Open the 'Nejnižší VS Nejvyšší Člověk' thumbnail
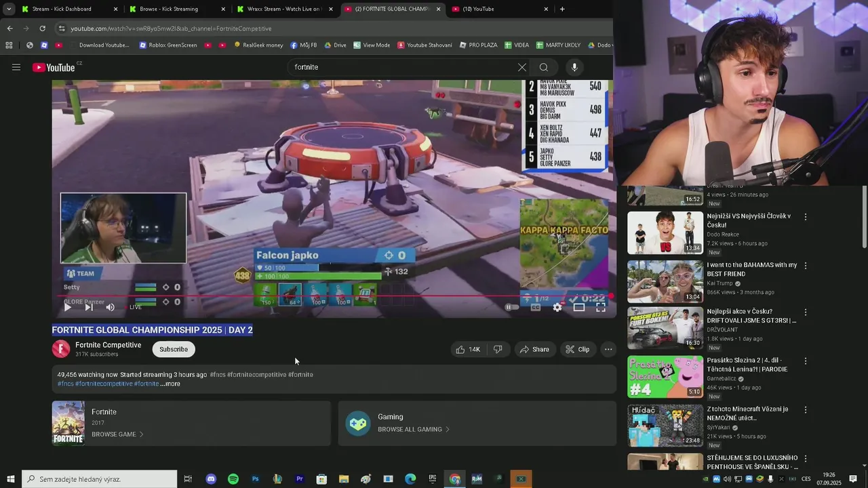The width and height of the screenshot is (868, 488). click(665, 232)
